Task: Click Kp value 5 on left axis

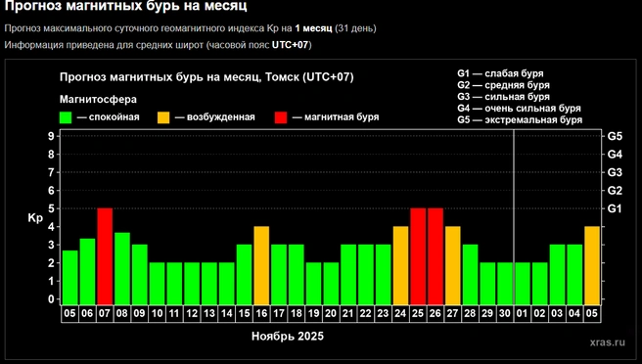Action: click(x=51, y=208)
